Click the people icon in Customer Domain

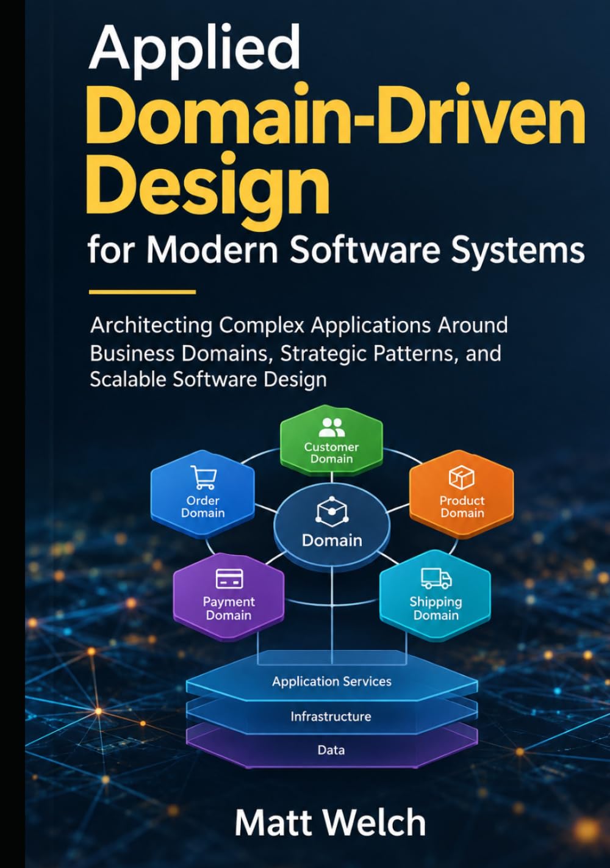click(332, 427)
